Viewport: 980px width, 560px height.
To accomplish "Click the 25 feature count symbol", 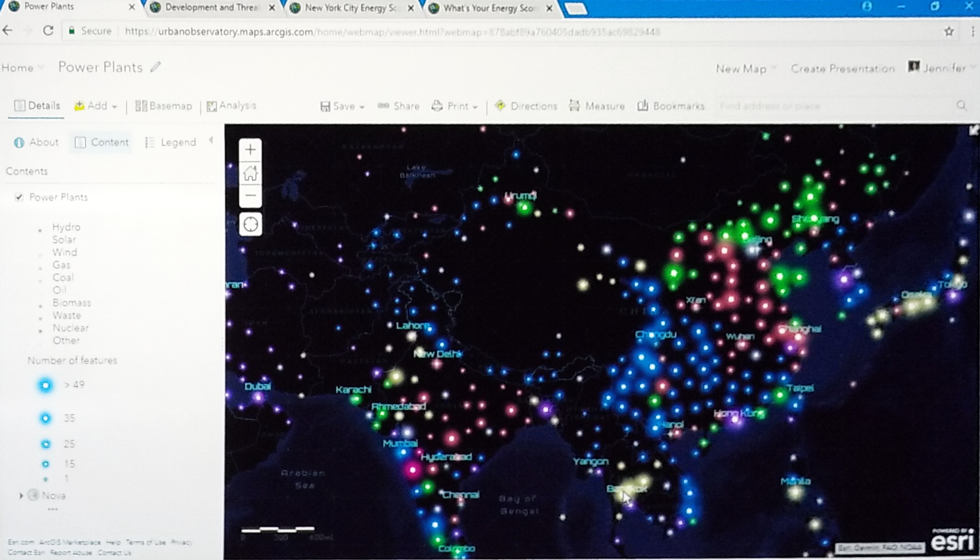I will point(45,444).
